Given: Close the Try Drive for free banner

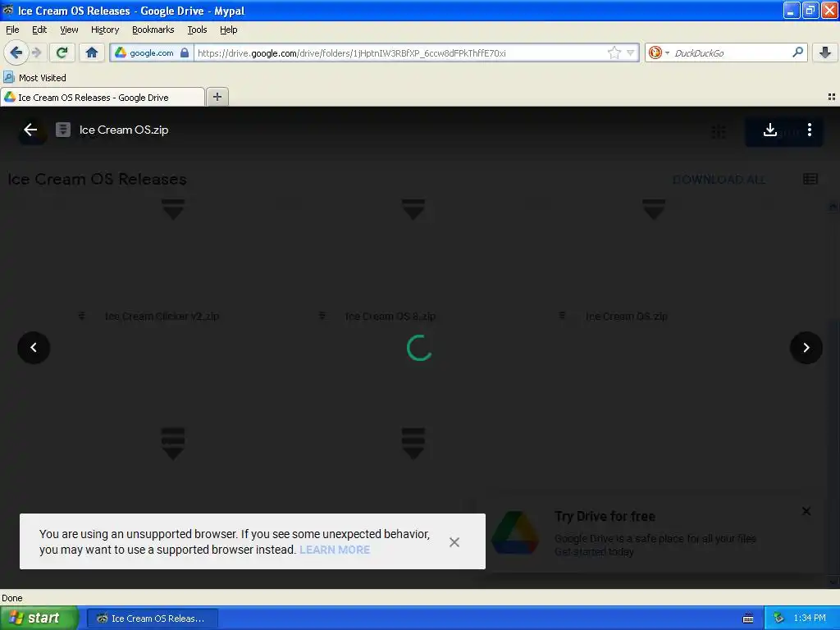Looking at the screenshot, I should coord(806,511).
